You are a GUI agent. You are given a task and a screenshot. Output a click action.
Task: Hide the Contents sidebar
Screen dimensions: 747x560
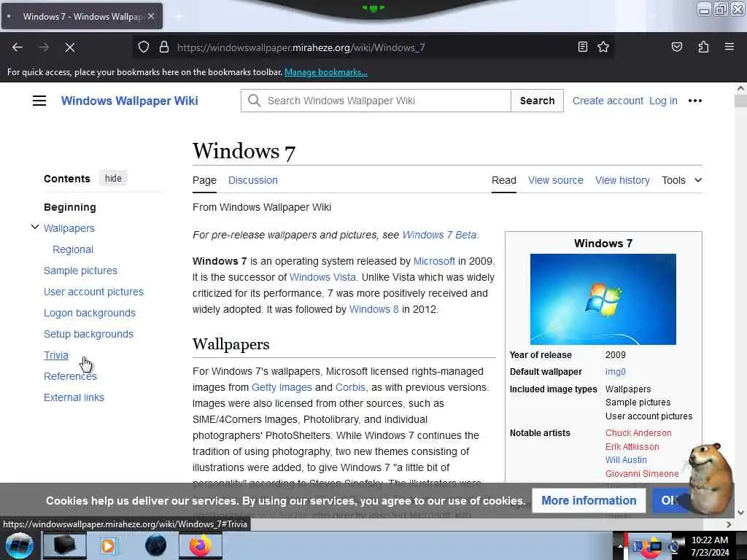point(113,178)
